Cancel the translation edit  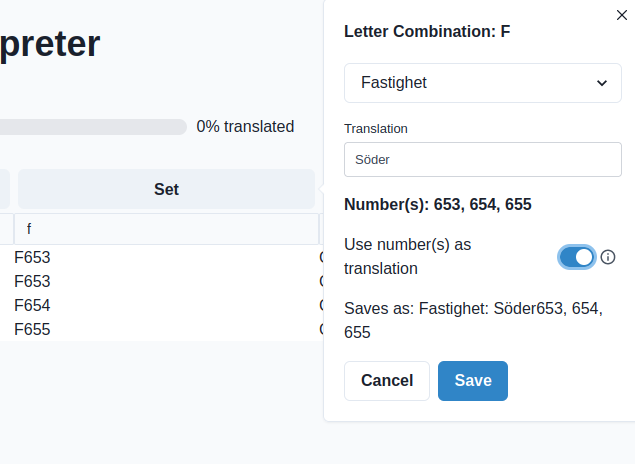point(387,381)
